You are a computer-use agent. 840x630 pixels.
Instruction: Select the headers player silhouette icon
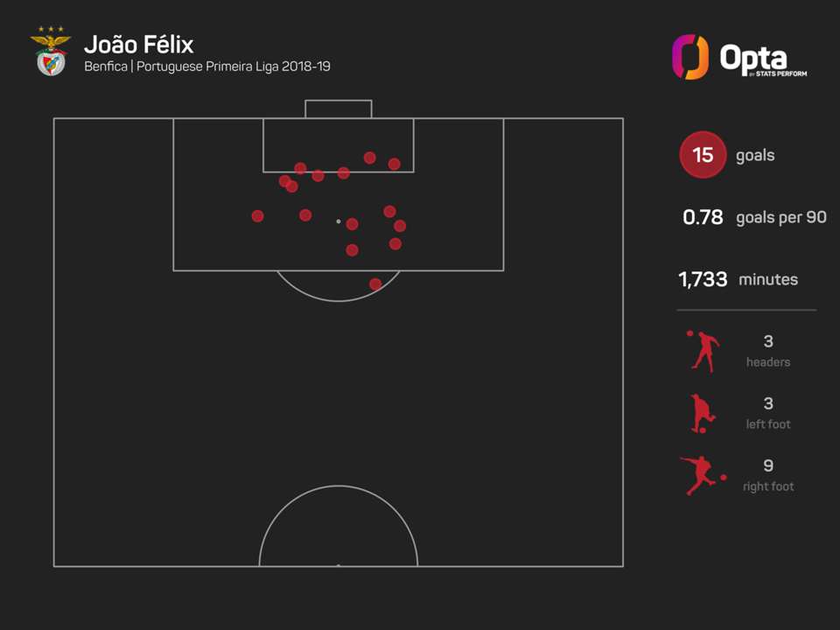pos(701,351)
